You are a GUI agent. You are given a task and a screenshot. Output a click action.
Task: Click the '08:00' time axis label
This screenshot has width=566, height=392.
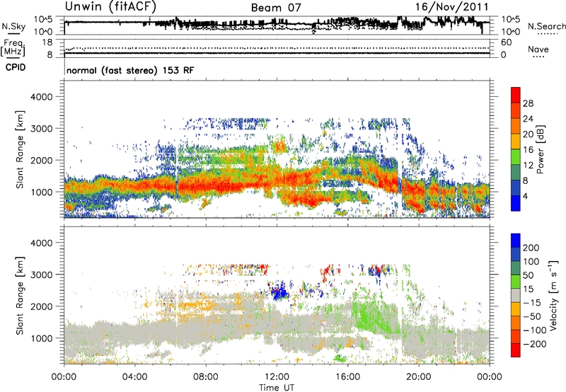(x=205, y=377)
